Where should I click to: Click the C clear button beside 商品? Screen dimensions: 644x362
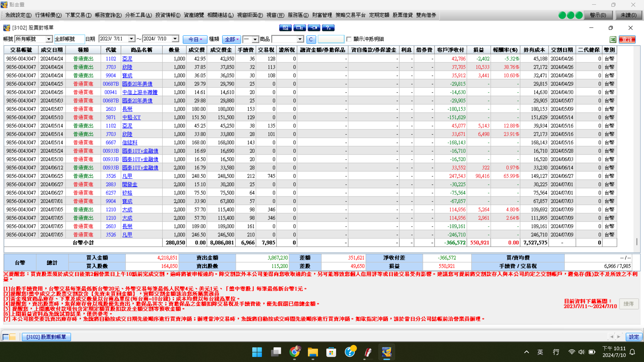(311, 39)
